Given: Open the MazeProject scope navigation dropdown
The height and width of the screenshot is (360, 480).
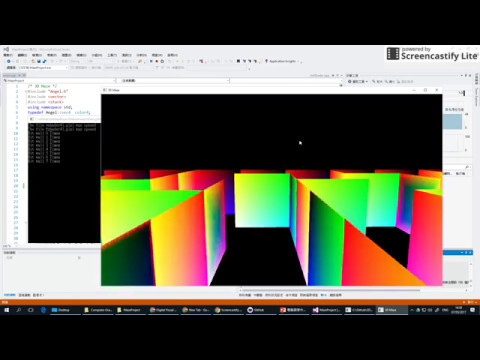Looking at the screenshot, I should point(59,81).
